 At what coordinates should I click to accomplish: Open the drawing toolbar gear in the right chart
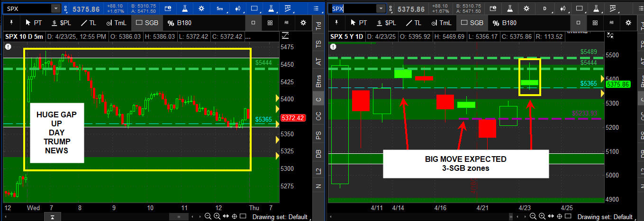coord(628,22)
